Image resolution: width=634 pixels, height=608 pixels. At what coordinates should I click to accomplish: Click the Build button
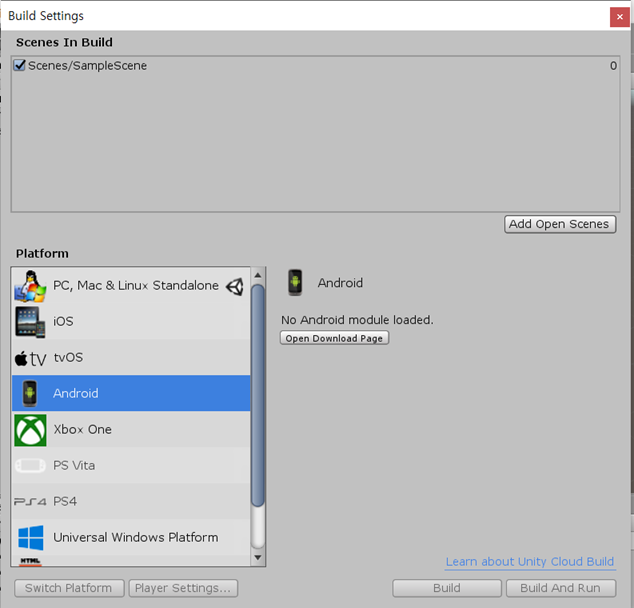pos(447,588)
